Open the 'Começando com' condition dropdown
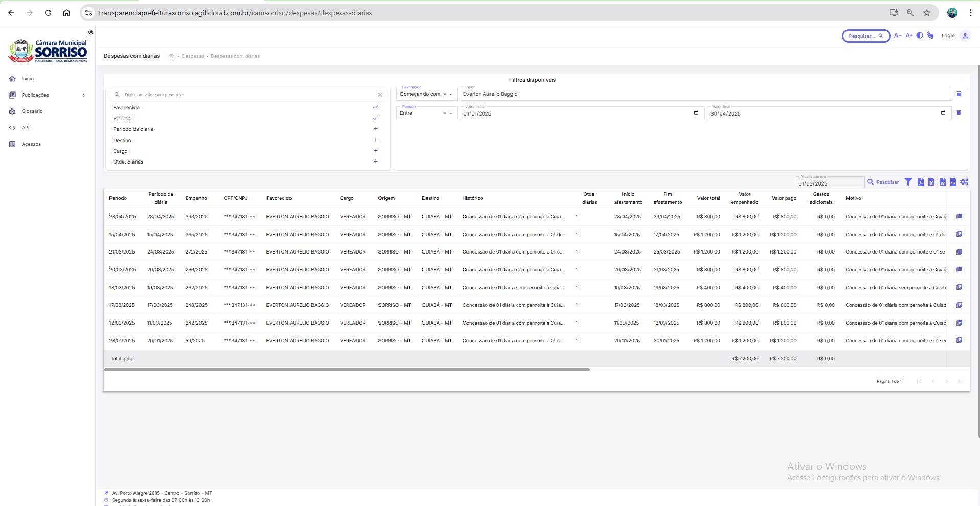 [451, 94]
